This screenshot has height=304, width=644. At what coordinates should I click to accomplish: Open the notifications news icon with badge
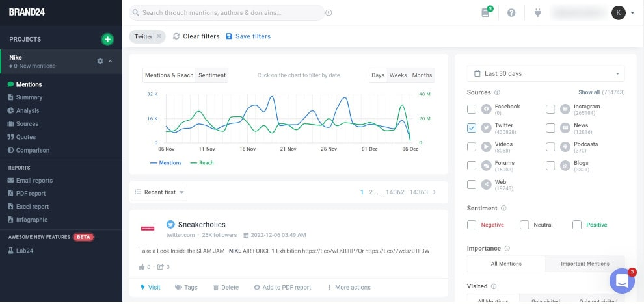(x=487, y=13)
